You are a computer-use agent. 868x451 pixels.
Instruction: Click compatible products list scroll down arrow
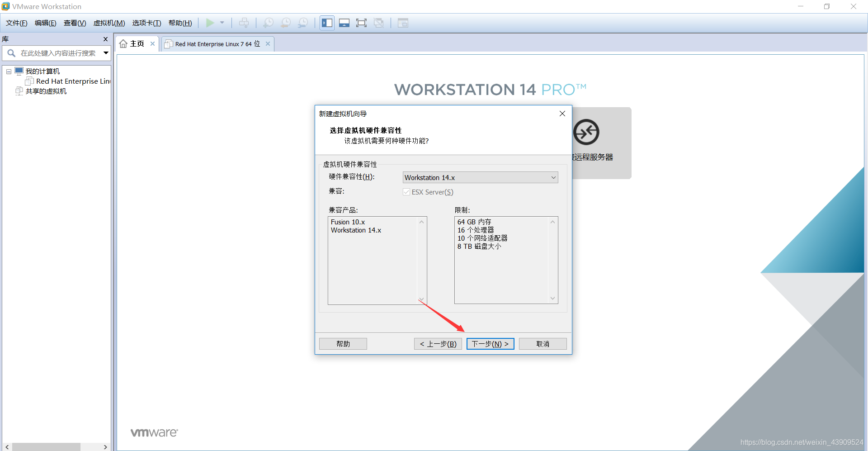pos(421,299)
